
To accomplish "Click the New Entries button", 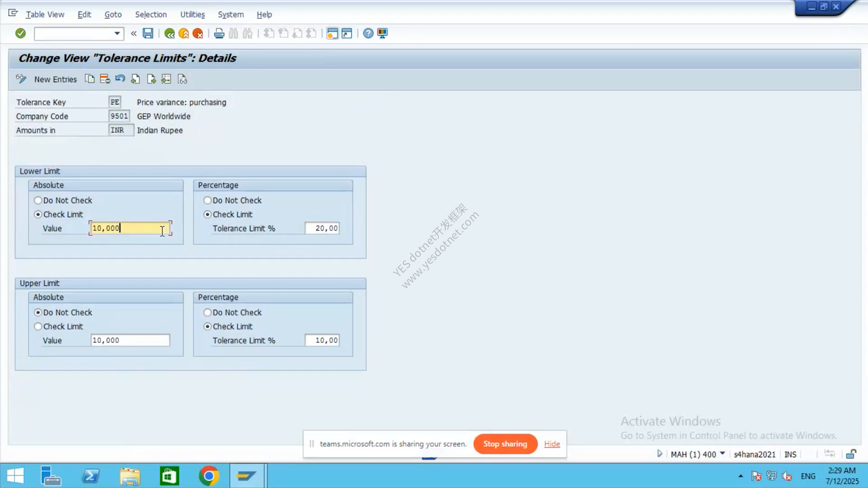I will coord(56,80).
